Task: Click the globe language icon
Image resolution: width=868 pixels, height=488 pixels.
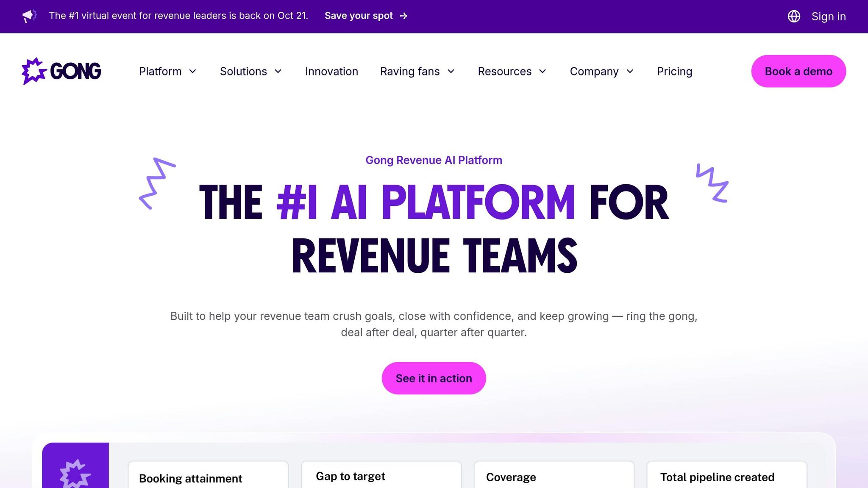Action: point(794,16)
